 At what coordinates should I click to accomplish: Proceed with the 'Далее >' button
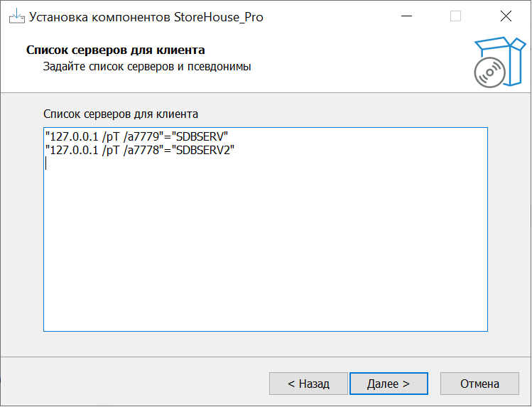click(x=389, y=384)
